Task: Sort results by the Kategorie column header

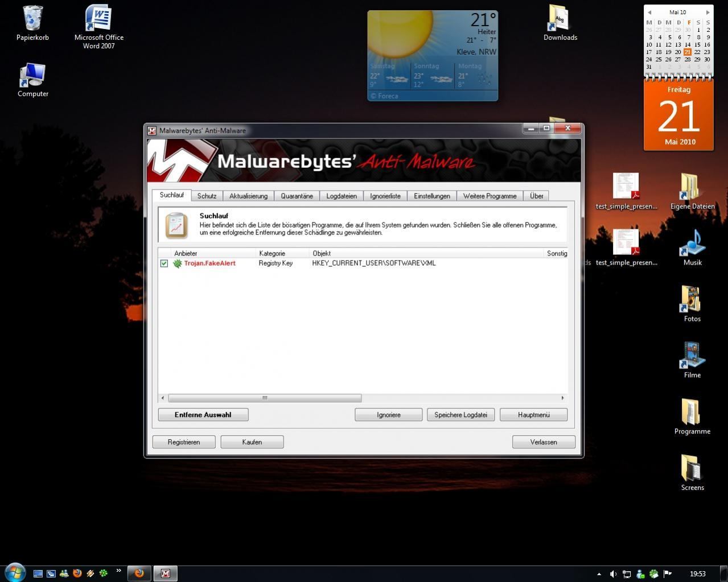Action: (x=283, y=253)
